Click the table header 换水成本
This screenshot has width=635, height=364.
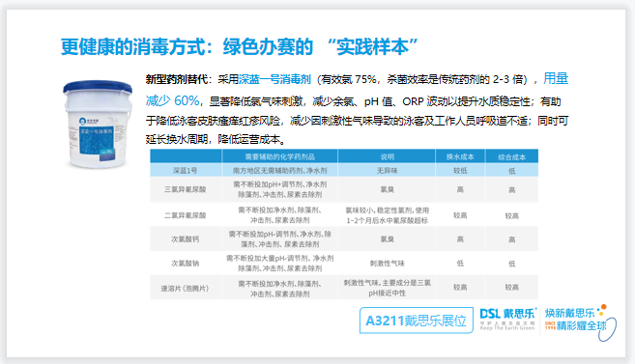tap(460, 156)
